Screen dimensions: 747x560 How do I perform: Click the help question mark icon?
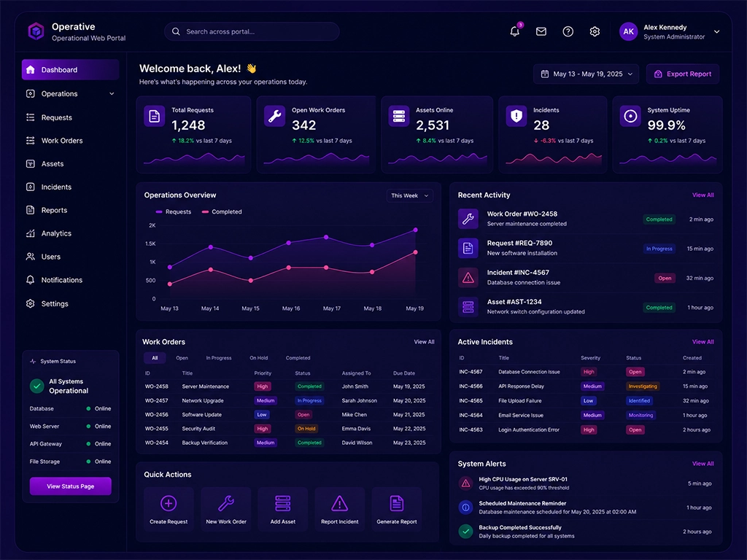[568, 31]
